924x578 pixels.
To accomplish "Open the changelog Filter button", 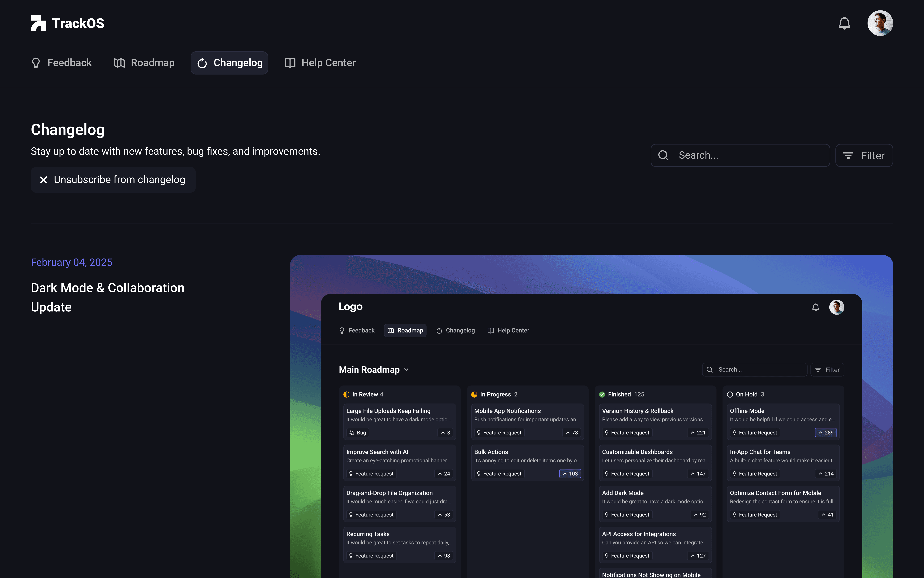I will point(864,155).
